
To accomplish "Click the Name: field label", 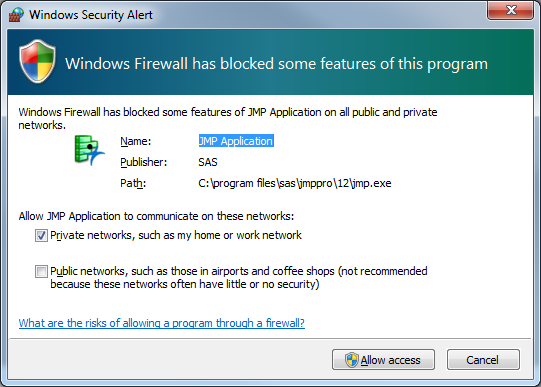I will click(x=136, y=141).
